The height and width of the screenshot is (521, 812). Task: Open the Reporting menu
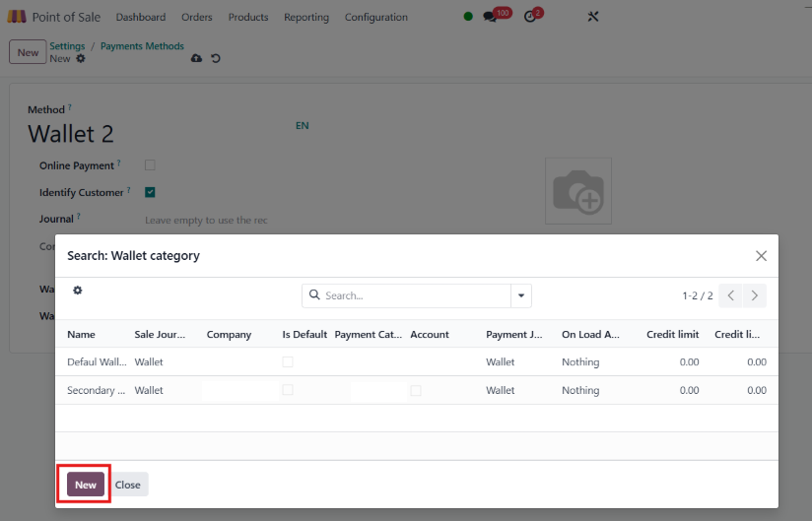306,17
